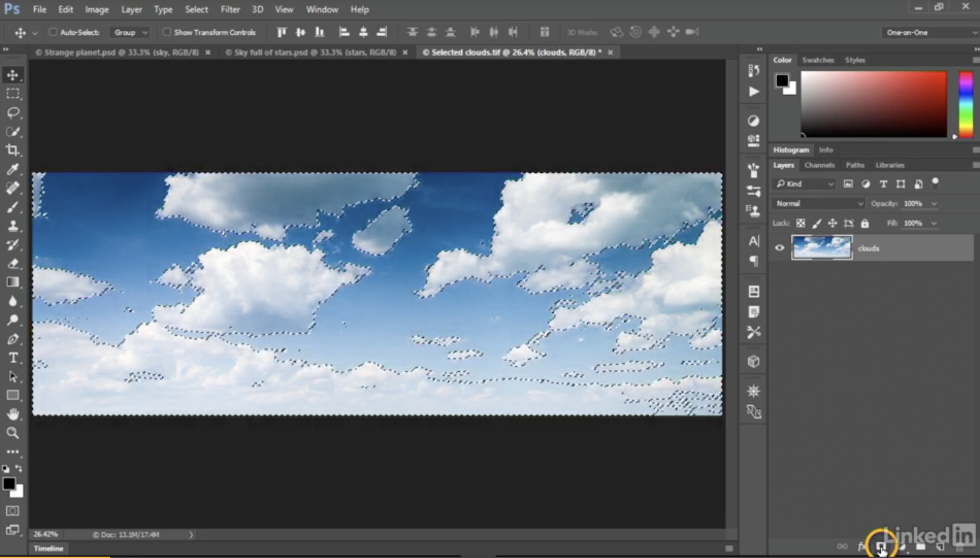Open the Swatches tab
980x558 pixels.
pyautogui.click(x=818, y=60)
